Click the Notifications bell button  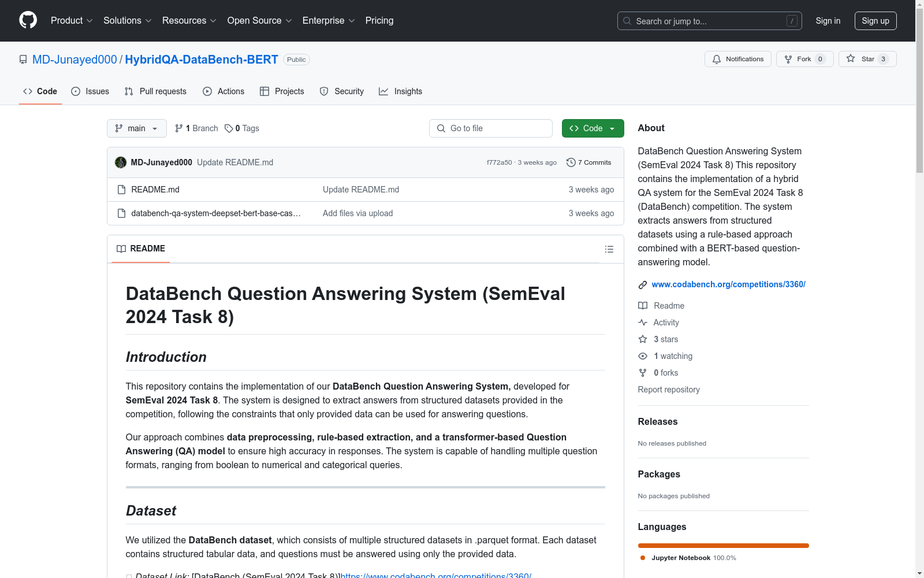point(738,59)
